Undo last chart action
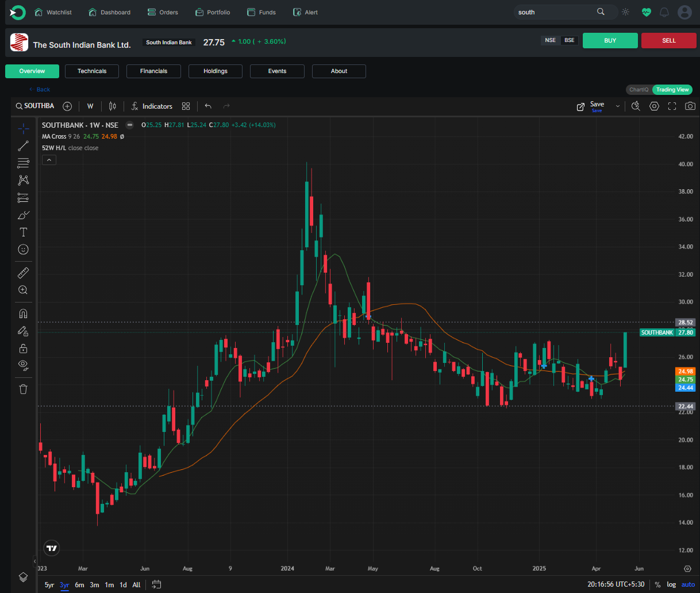Viewport: 700px width, 593px height. [x=207, y=106]
